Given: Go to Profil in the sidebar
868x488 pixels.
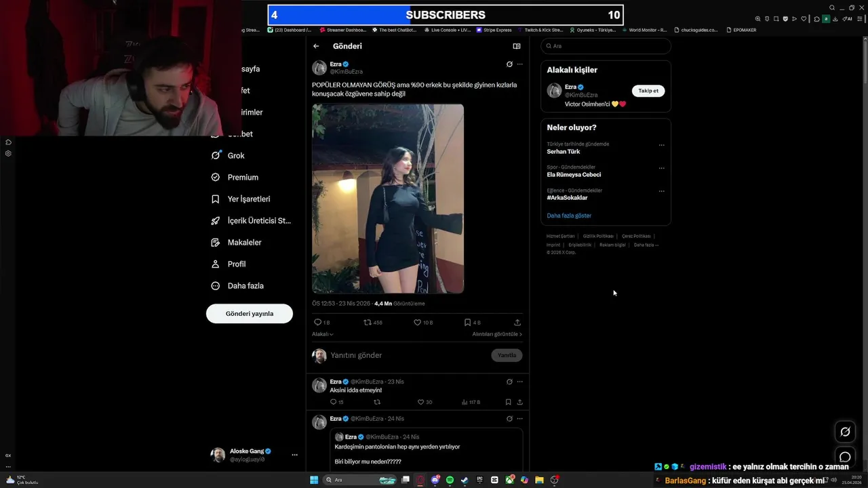Looking at the screenshot, I should [x=228, y=264].
